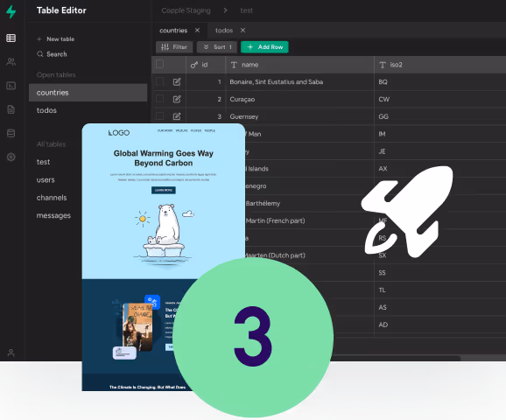This screenshot has height=420, width=506.
Task: Click the magnifier search icon
Action: (40, 54)
